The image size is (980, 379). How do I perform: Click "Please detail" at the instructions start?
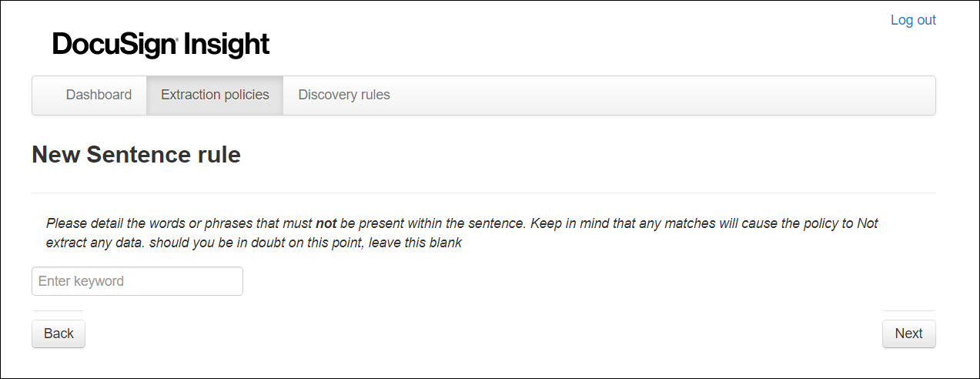click(x=85, y=224)
